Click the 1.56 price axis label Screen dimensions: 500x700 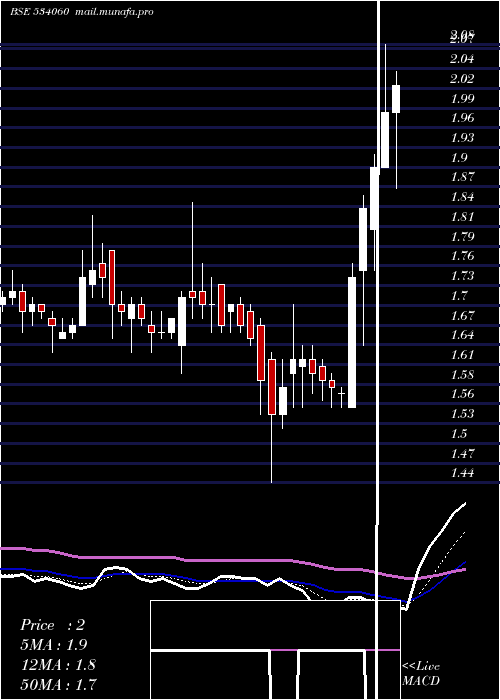462,394
